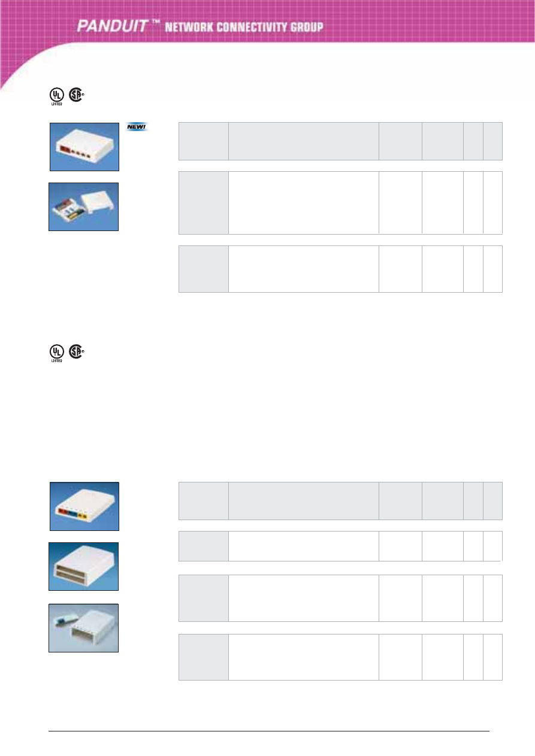This screenshot has width=535, height=756.
Task: Click the lower UL Listed certification mark
Action: [56, 352]
